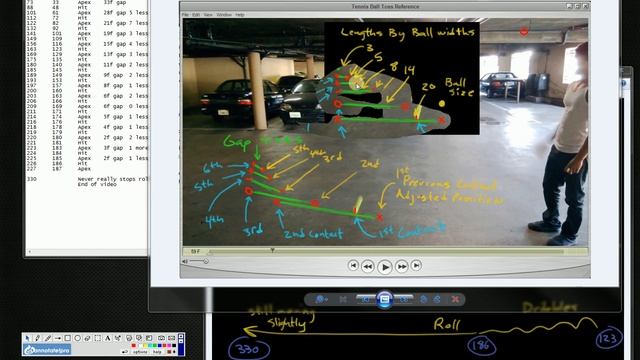Viewport: 640px width, 360px height.
Task: Pick the white color swatch
Action: click(140, 345)
